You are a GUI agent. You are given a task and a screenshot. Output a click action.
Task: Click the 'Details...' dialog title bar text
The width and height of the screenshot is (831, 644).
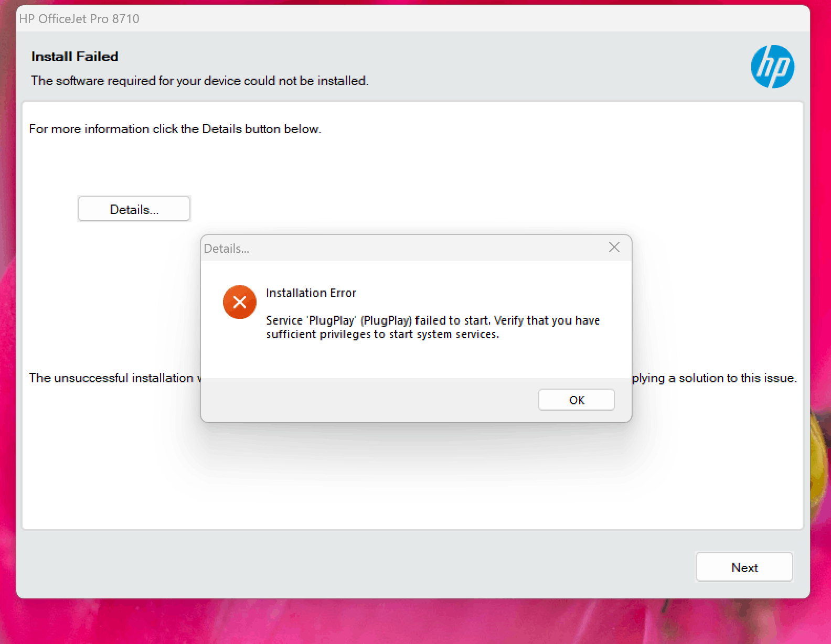point(226,249)
